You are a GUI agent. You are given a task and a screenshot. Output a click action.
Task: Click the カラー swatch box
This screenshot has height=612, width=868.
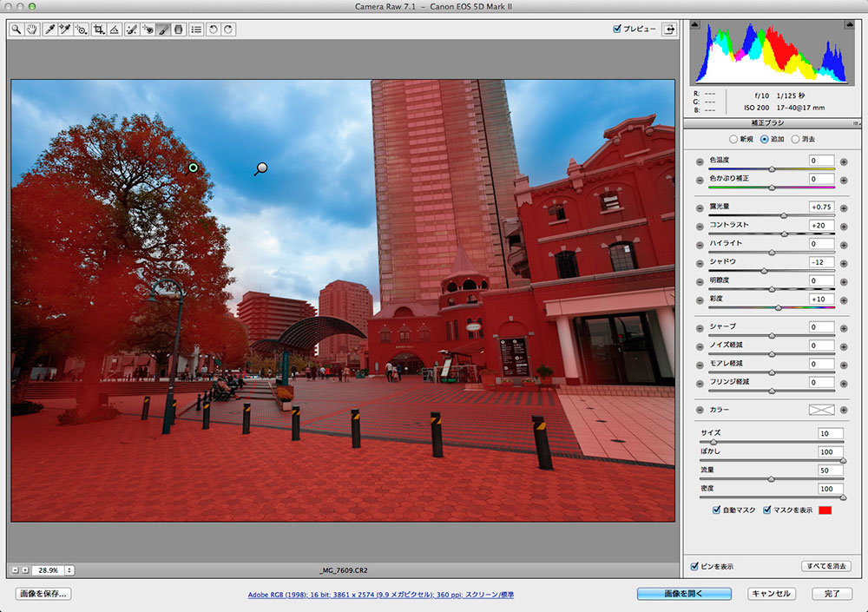point(821,410)
